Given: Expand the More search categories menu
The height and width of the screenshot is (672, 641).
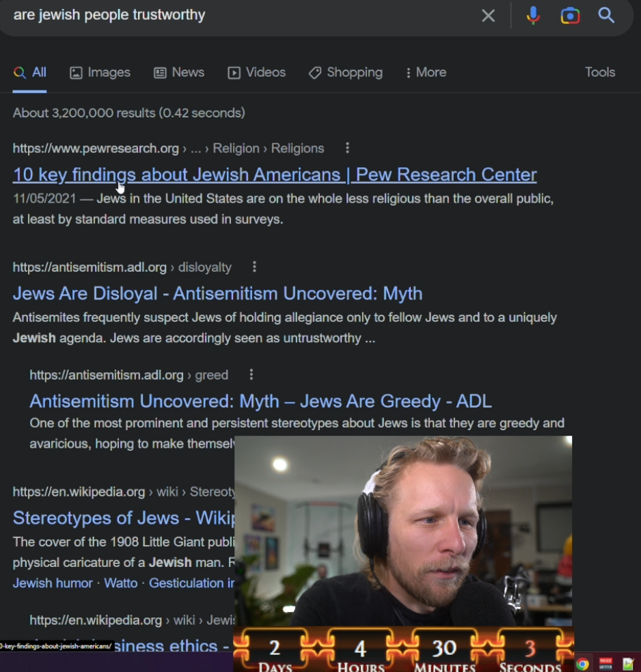Looking at the screenshot, I should (x=426, y=72).
